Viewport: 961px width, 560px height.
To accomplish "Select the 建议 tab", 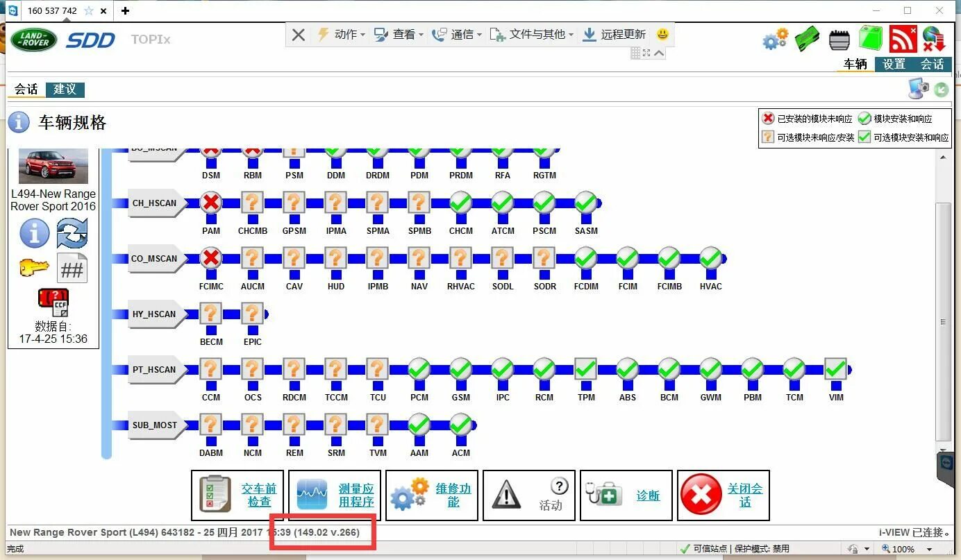I will pos(65,90).
